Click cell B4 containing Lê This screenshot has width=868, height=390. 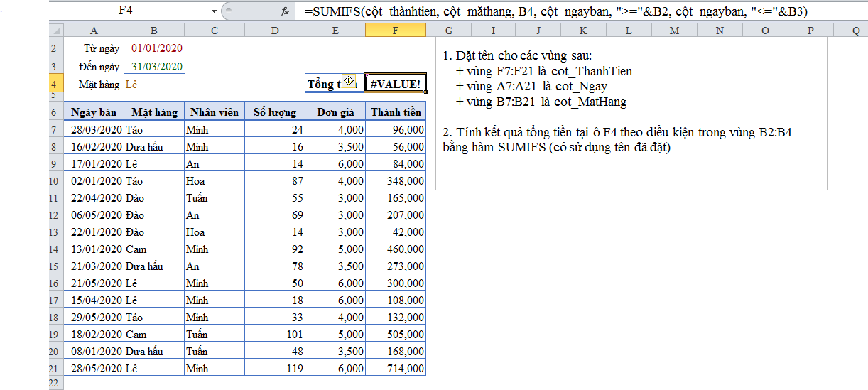click(x=154, y=84)
